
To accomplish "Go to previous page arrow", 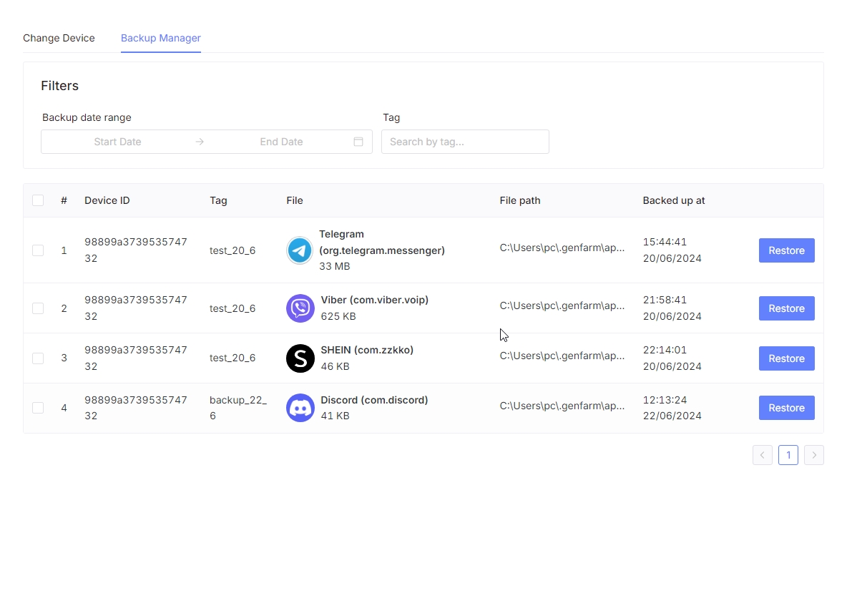I will tap(762, 455).
